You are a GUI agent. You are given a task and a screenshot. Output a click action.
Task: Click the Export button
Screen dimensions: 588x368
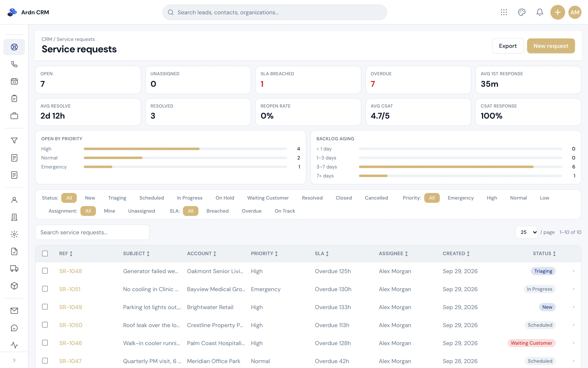pos(508,46)
